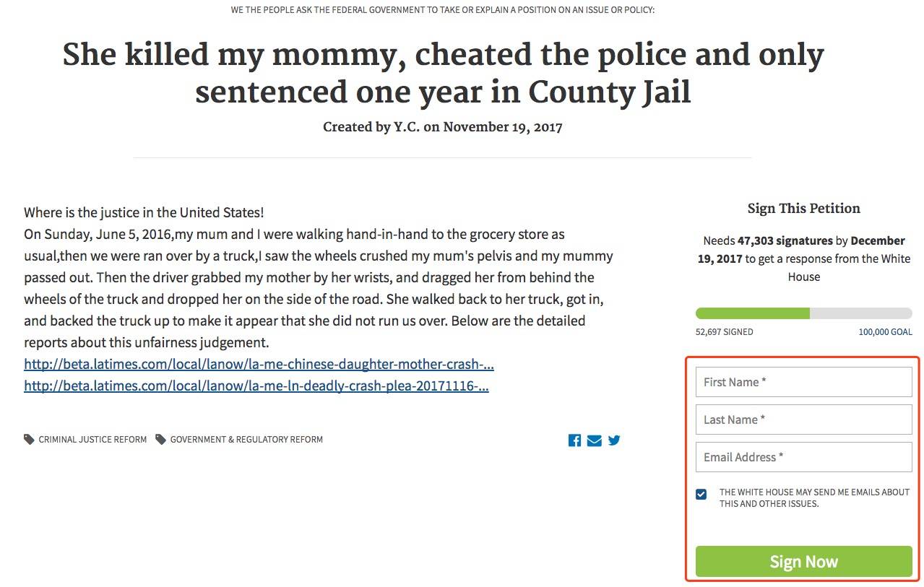Open the latimes deadly-crash-plea link
Screen dimensions: 924x587
pyautogui.click(x=256, y=386)
